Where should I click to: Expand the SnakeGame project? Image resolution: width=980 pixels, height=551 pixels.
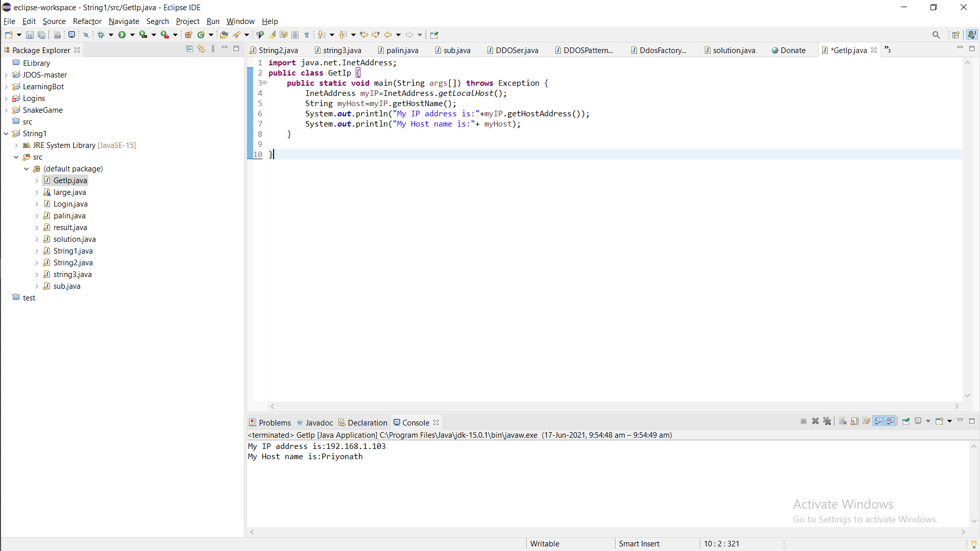click(x=6, y=110)
